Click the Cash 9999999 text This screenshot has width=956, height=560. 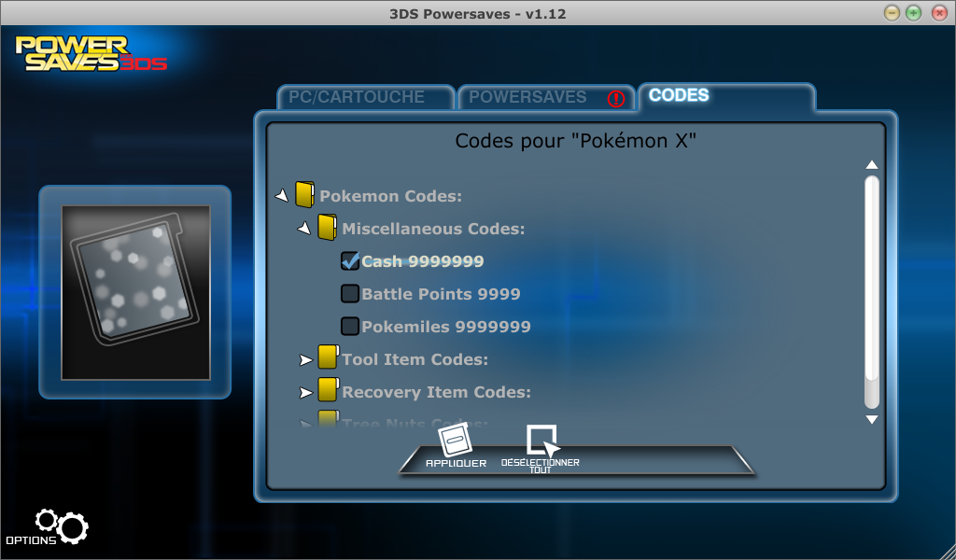423,261
